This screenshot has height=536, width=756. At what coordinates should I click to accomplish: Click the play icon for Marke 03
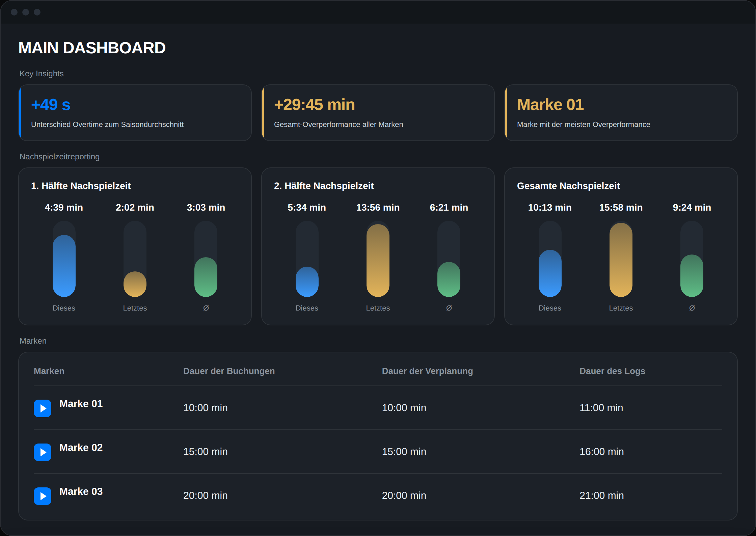43,496
